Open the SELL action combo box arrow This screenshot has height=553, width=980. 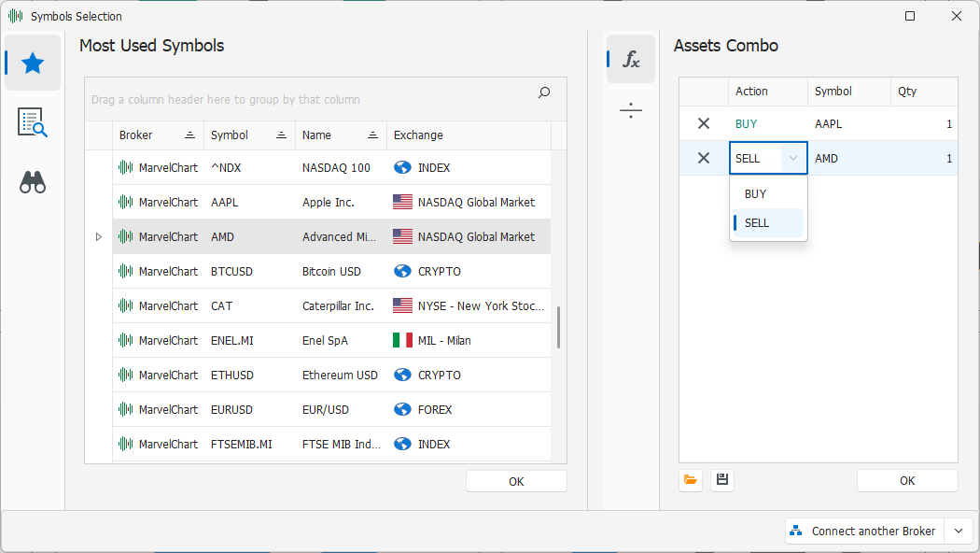(793, 158)
